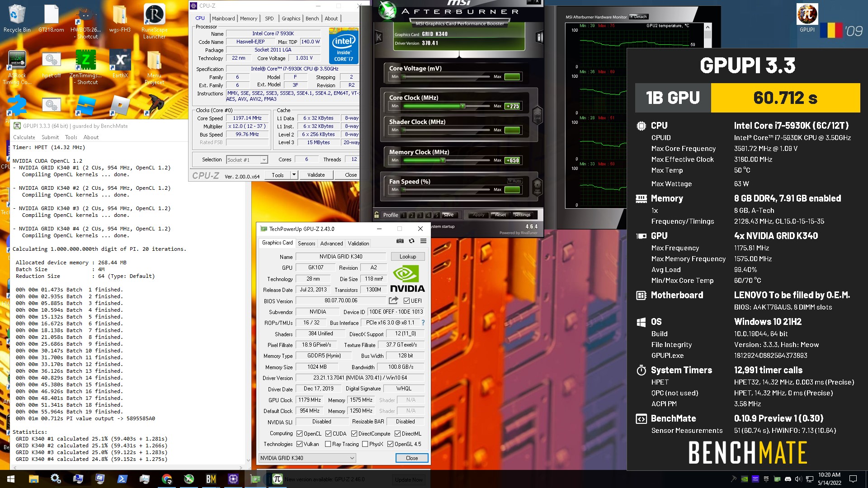Toggle the UEFI checkbox in GPU-Z

coord(406,301)
